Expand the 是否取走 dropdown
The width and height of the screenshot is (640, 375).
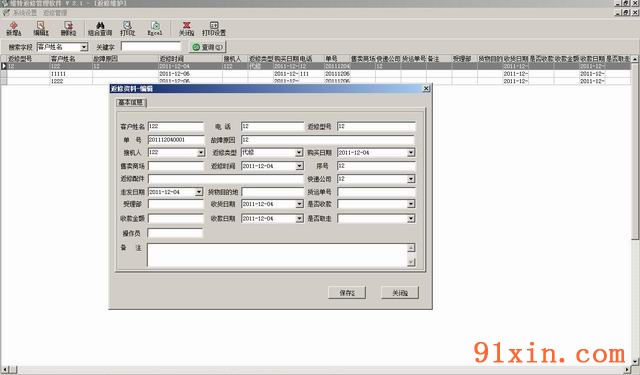411,219
